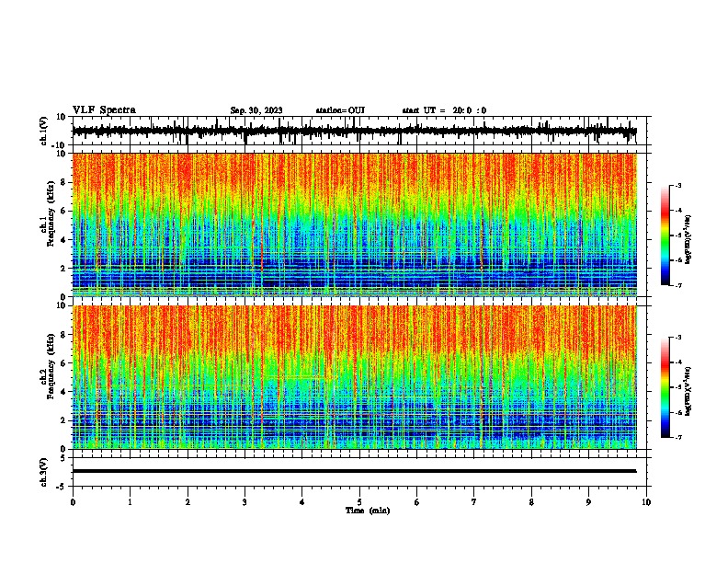Click time axis tick label "5" minutes
This screenshot has width=728, height=563.
coord(359,502)
